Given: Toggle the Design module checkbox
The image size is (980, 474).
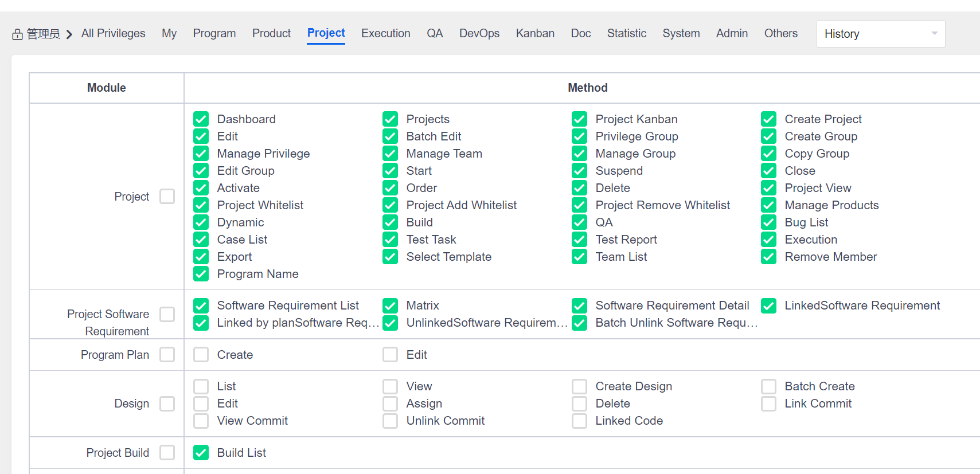Looking at the screenshot, I should pos(167,404).
